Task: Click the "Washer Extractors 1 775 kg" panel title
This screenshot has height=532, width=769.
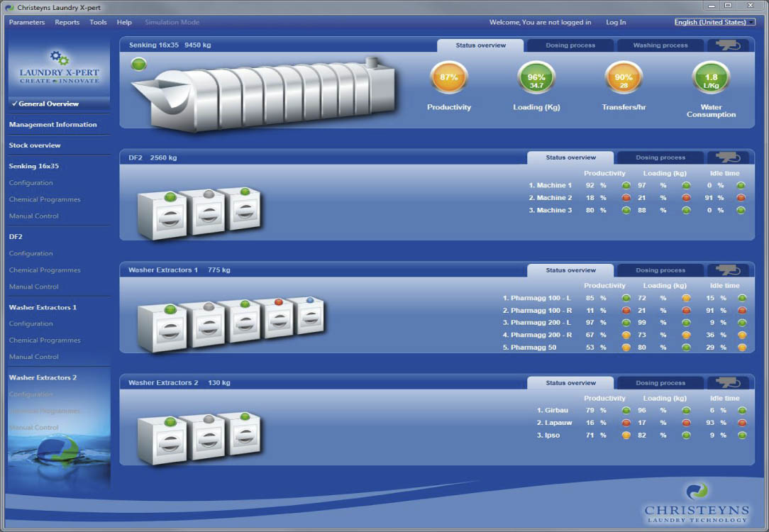Action: [x=179, y=270]
